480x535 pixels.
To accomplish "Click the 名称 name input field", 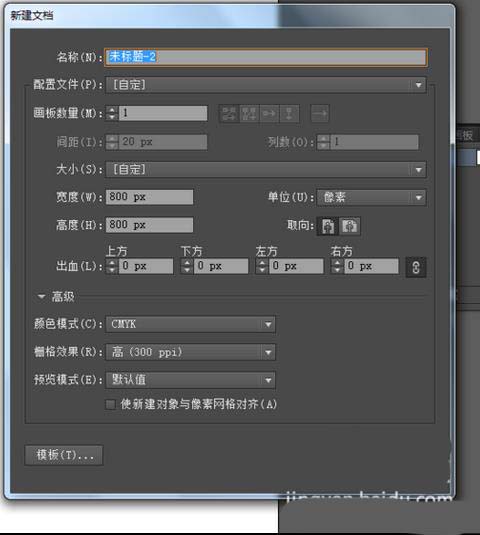I will (x=266, y=57).
